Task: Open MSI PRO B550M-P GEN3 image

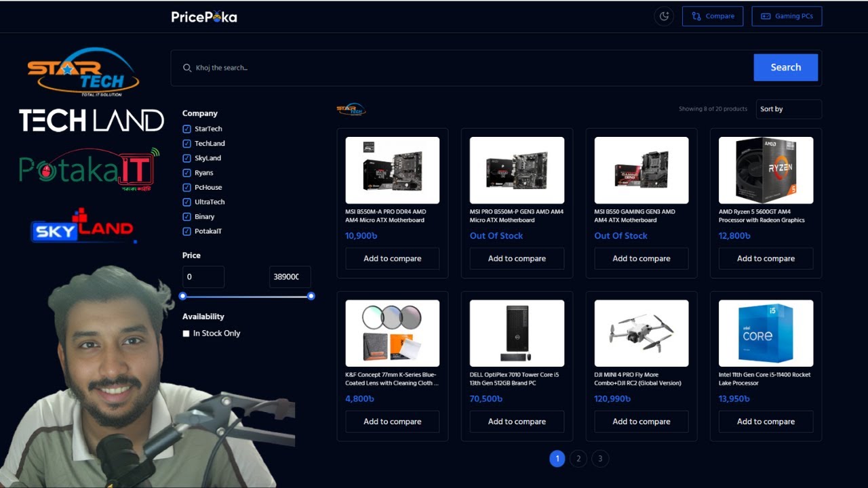Action: click(517, 170)
